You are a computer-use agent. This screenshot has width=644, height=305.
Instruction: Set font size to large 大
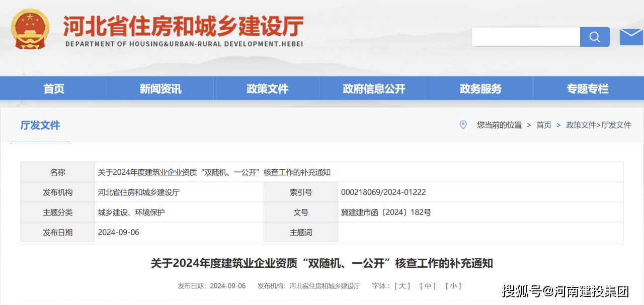tap(402, 286)
